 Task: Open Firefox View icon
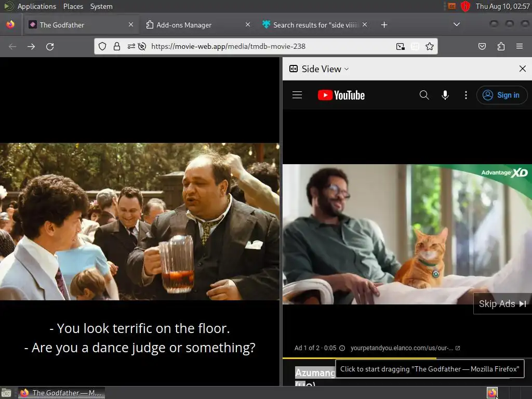pos(10,24)
